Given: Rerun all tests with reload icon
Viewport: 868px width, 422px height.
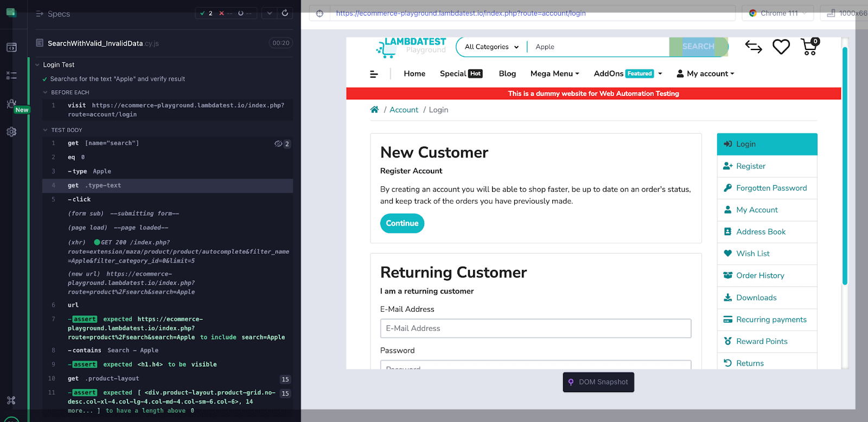Looking at the screenshot, I should point(285,13).
